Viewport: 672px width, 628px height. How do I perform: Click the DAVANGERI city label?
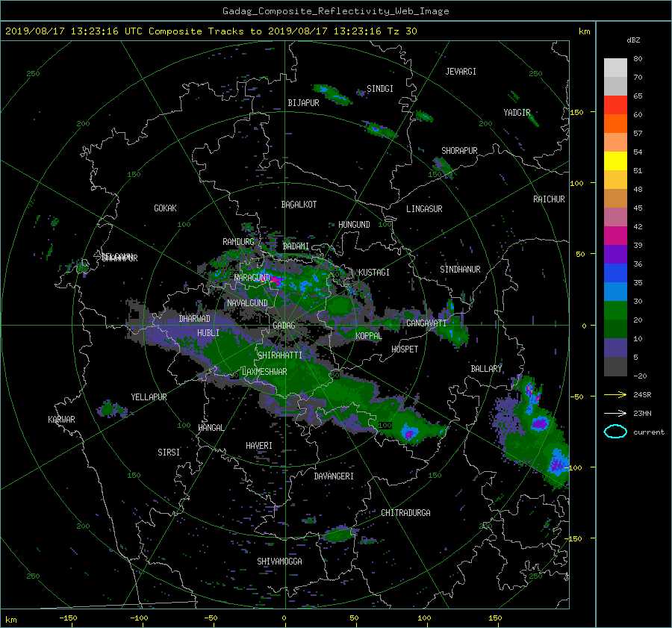click(334, 476)
